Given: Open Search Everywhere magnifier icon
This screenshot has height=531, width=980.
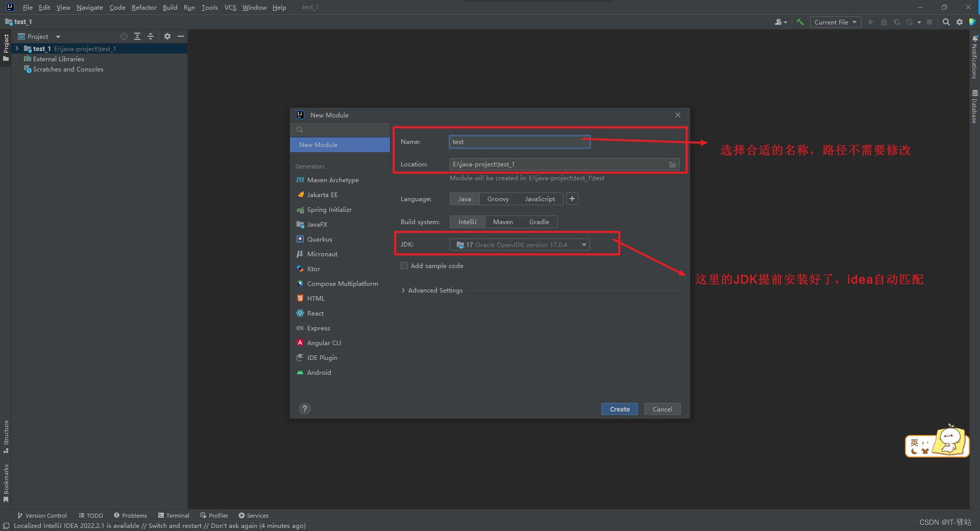Looking at the screenshot, I should pyautogui.click(x=946, y=22).
